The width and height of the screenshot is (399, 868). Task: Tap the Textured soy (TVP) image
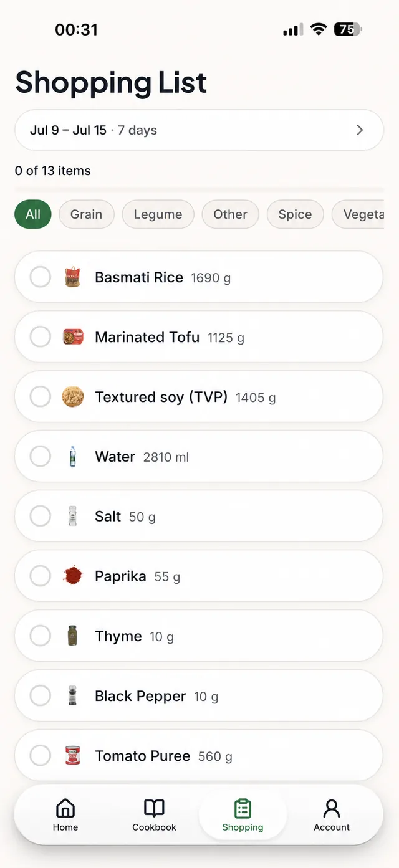(73, 397)
